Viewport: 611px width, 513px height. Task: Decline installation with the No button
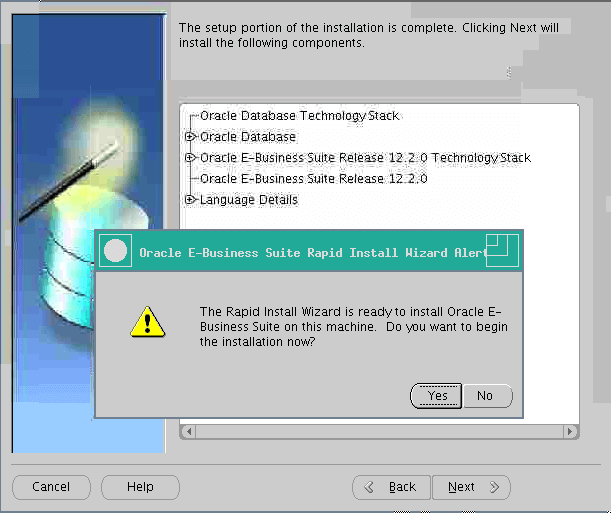486,396
